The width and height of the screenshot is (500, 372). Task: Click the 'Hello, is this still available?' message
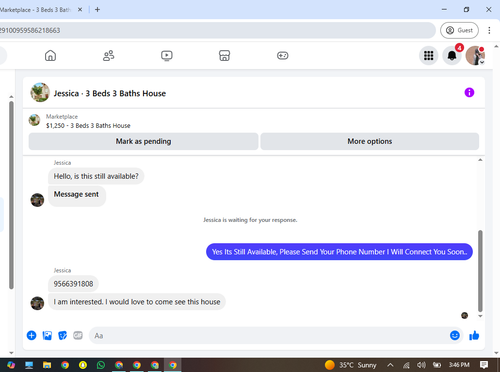pos(96,176)
